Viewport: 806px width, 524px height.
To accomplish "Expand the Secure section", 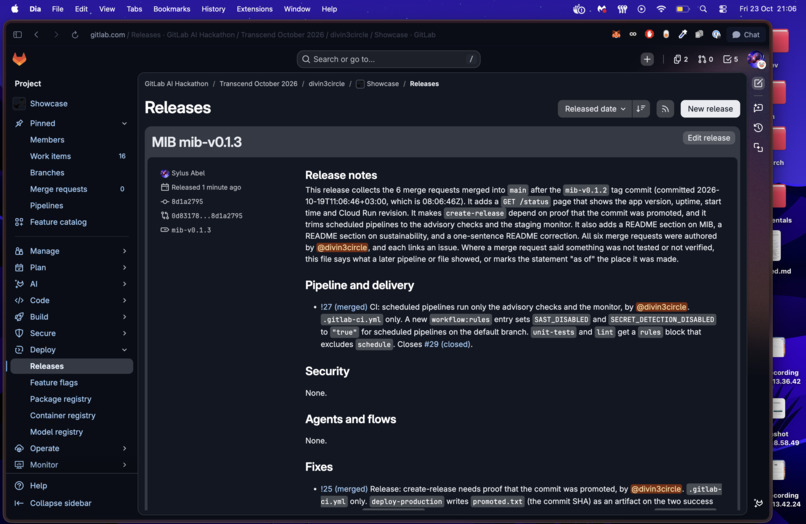I will (x=124, y=333).
